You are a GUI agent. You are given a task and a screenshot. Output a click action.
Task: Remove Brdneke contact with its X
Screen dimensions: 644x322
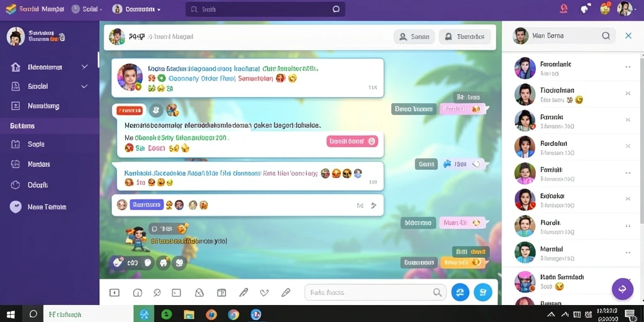(x=628, y=199)
